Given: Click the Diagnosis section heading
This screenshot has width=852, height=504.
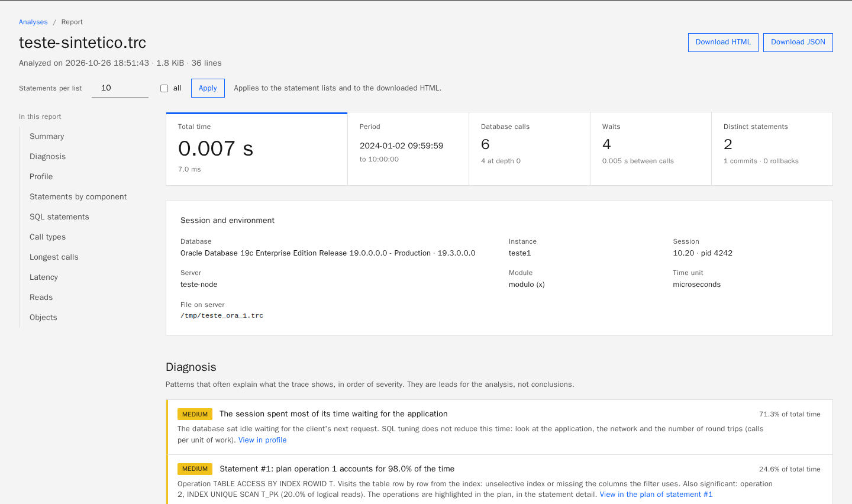Looking at the screenshot, I should click(x=191, y=367).
